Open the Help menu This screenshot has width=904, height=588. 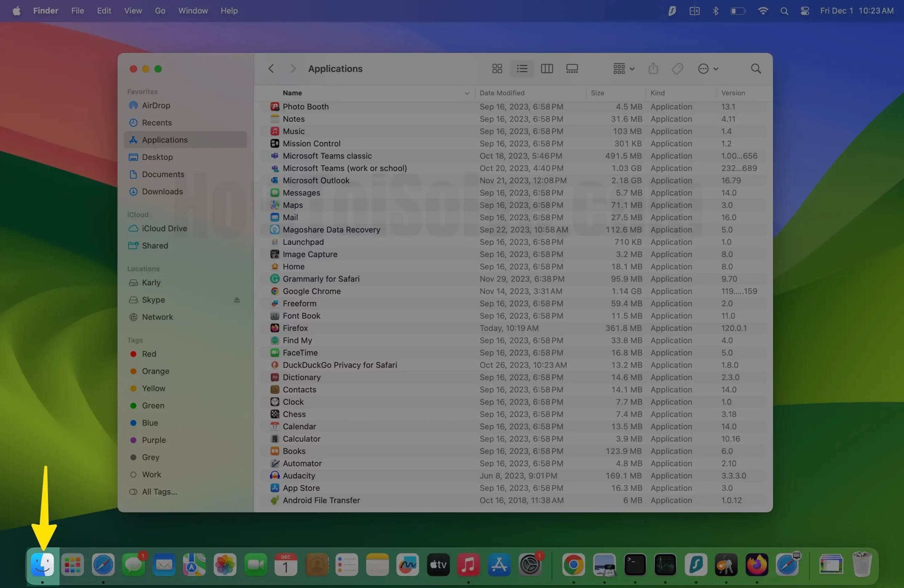point(229,11)
